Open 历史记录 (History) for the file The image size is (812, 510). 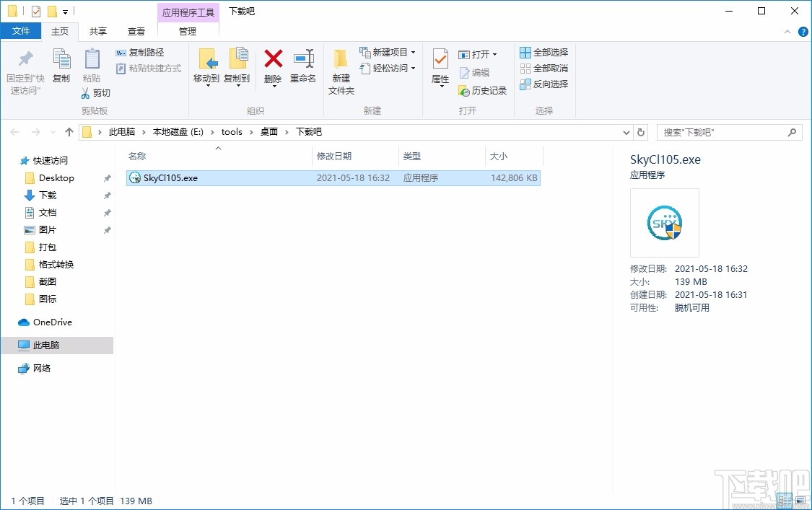click(481, 91)
